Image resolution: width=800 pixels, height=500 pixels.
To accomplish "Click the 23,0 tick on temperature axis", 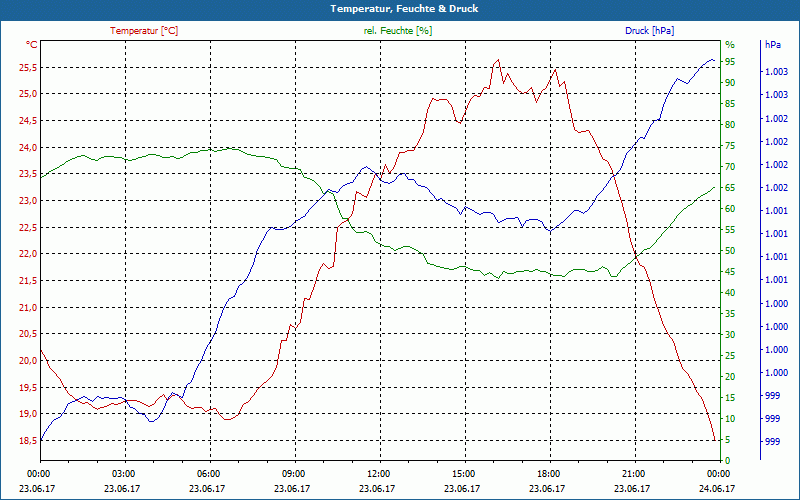I will coord(28,201).
